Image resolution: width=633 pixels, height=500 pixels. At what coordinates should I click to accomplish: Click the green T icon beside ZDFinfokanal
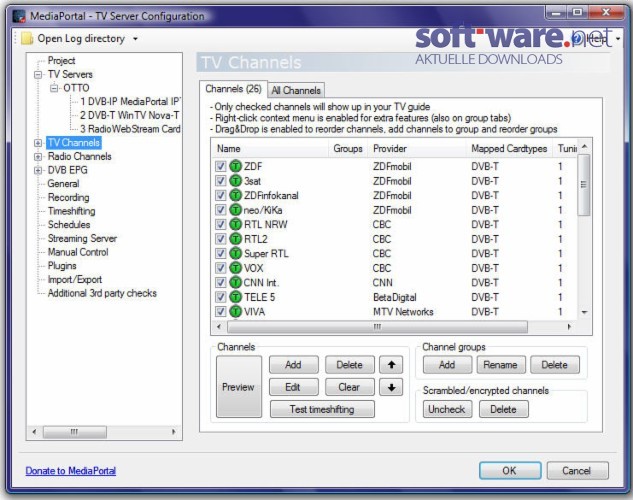[x=235, y=195]
